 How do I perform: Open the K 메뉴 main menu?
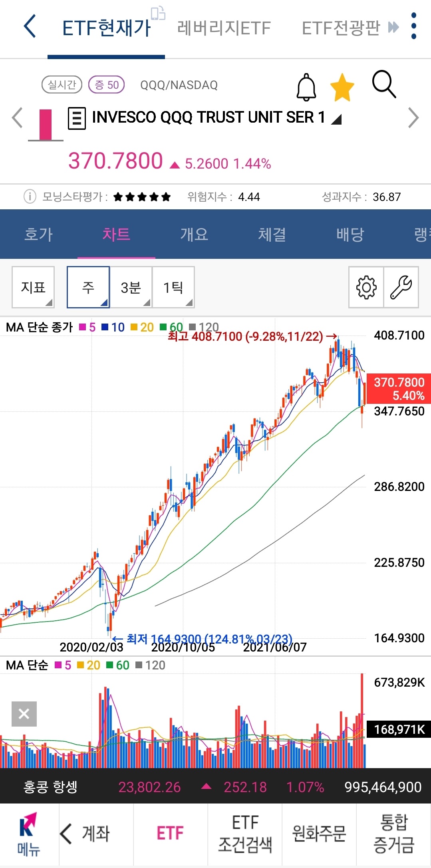point(29,834)
